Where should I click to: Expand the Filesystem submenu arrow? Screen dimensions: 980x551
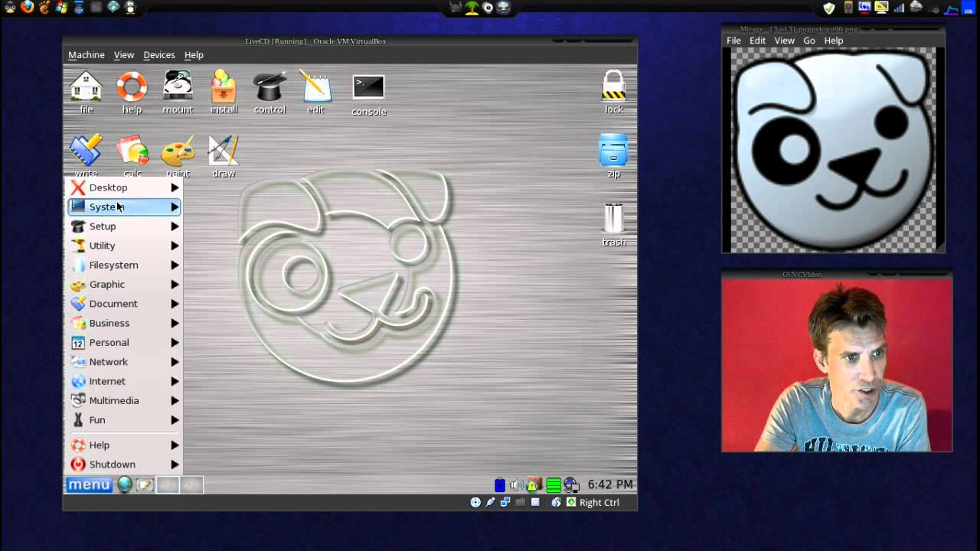coord(175,265)
